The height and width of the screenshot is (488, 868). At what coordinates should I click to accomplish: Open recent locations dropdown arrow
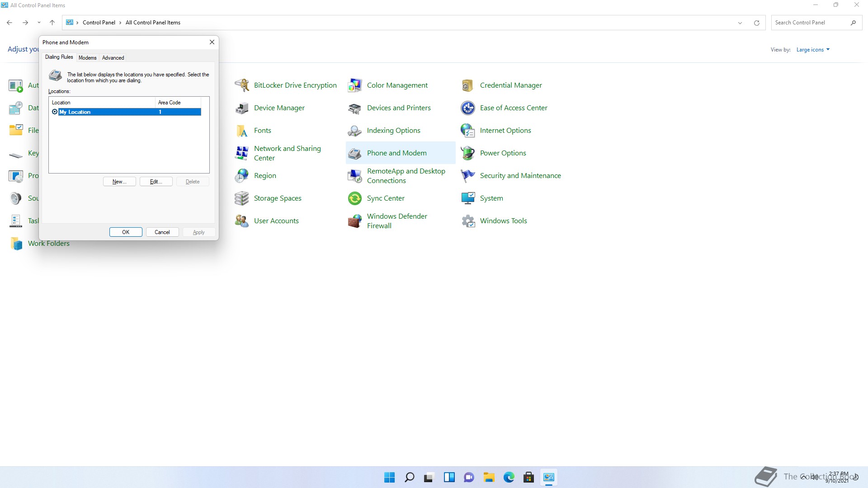point(39,23)
